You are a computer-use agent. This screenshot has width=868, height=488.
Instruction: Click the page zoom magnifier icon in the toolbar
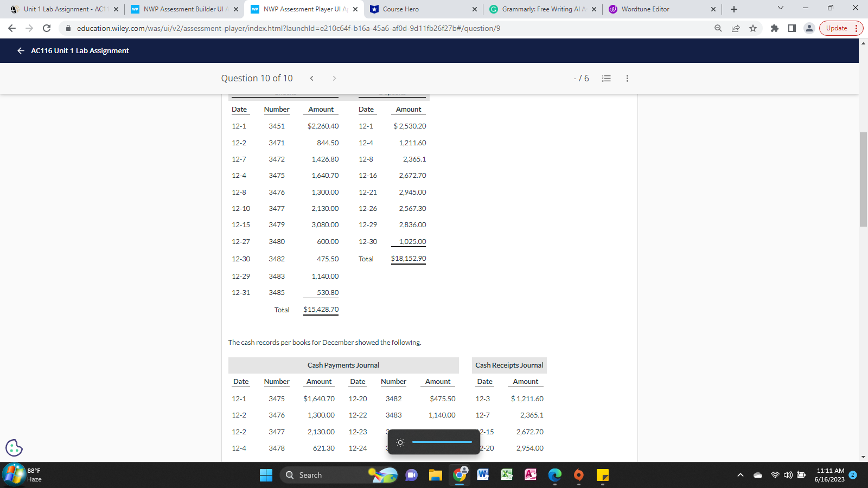pyautogui.click(x=717, y=28)
